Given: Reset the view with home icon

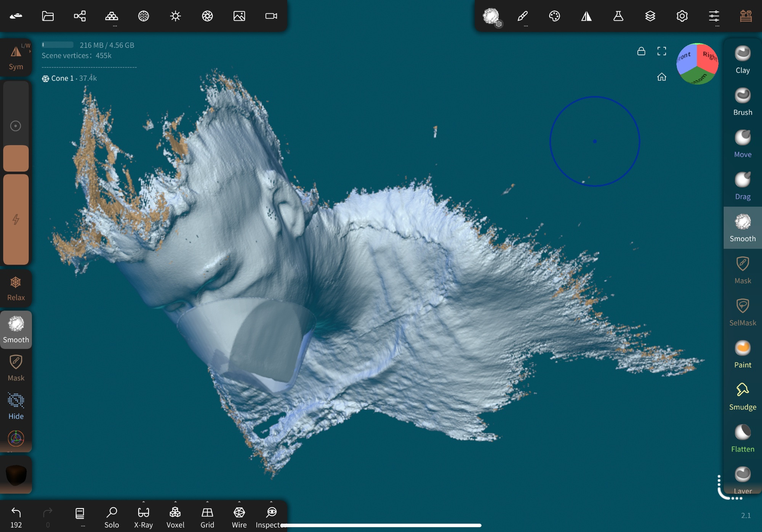Looking at the screenshot, I should [x=662, y=77].
